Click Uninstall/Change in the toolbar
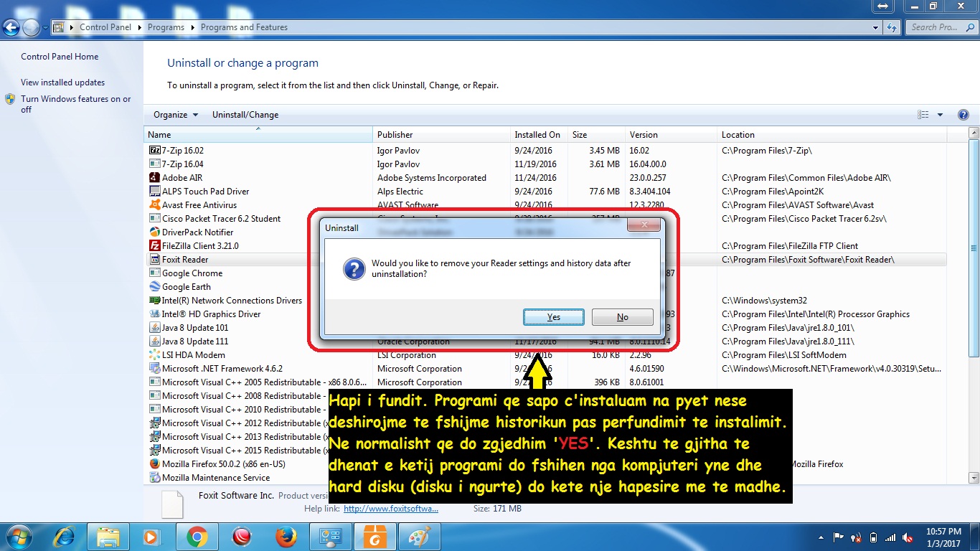This screenshot has width=980, height=551. pyautogui.click(x=245, y=115)
